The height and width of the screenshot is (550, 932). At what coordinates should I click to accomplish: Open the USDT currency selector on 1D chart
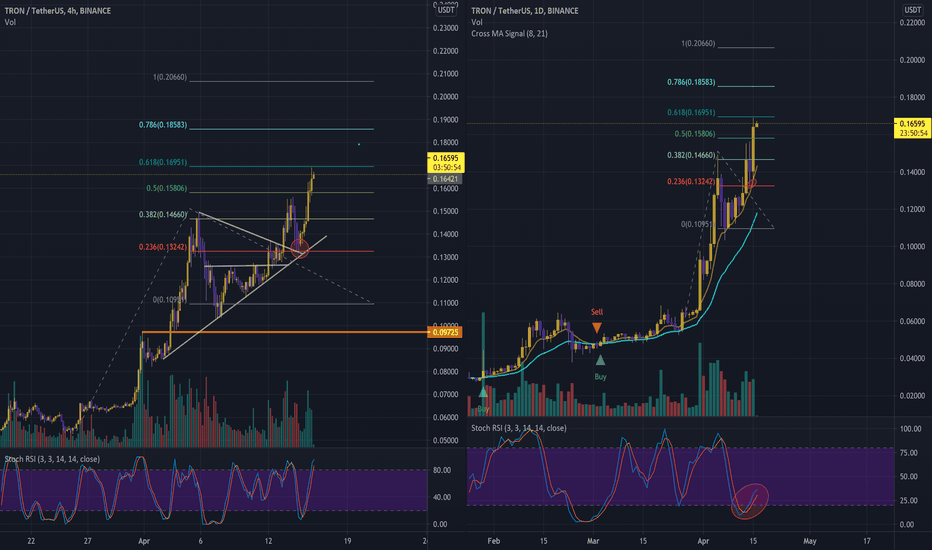click(912, 10)
